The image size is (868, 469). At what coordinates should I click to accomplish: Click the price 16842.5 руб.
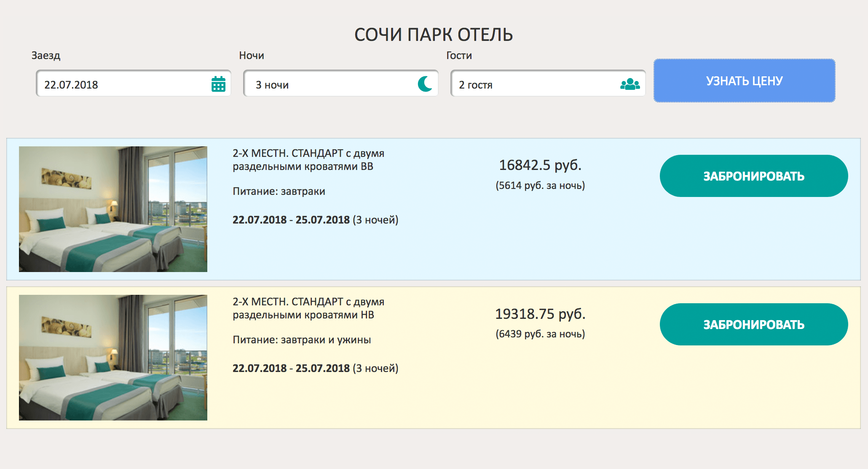(x=540, y=165)
